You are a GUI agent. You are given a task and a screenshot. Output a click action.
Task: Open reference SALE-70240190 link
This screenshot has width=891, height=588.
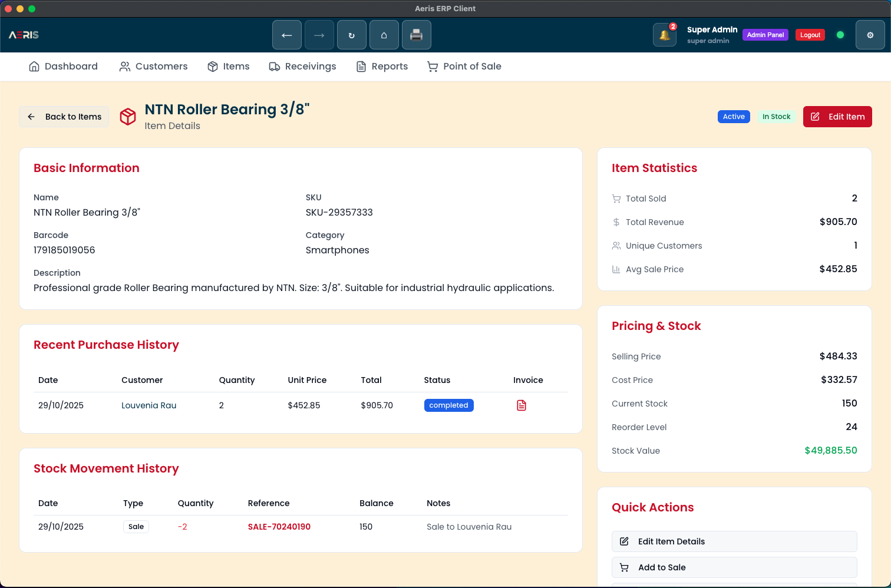click(x=279, y=527)
